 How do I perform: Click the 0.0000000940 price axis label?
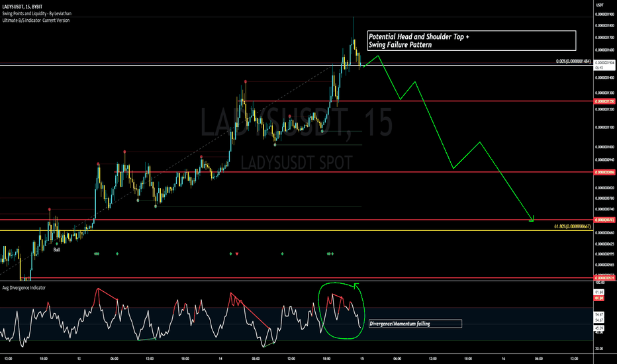tap(605, 159)
